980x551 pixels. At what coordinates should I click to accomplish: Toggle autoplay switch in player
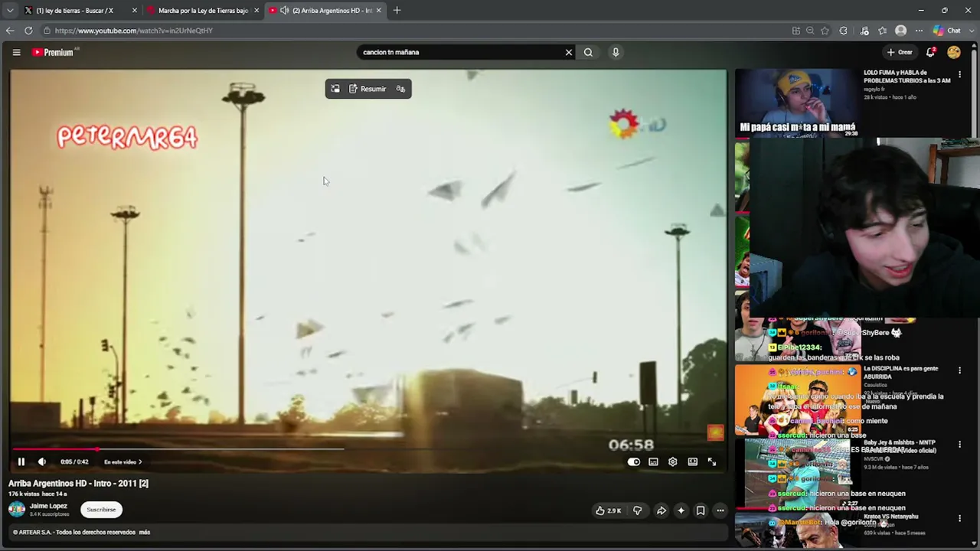coord(633,461)
